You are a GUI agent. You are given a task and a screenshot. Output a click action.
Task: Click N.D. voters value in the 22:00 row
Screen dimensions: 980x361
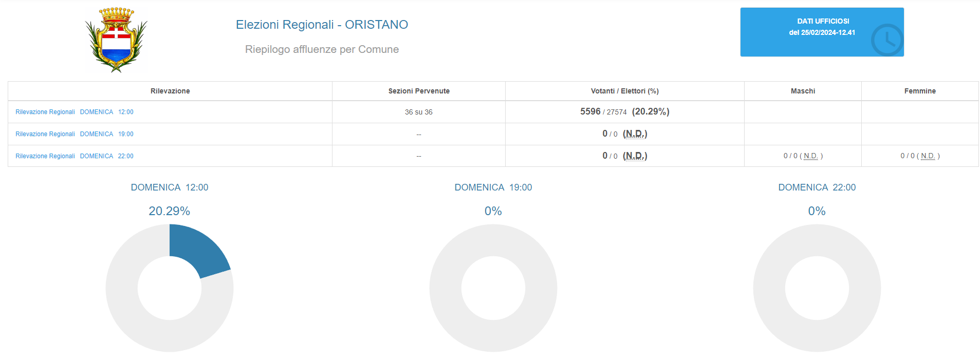click(x=635, y=156)
